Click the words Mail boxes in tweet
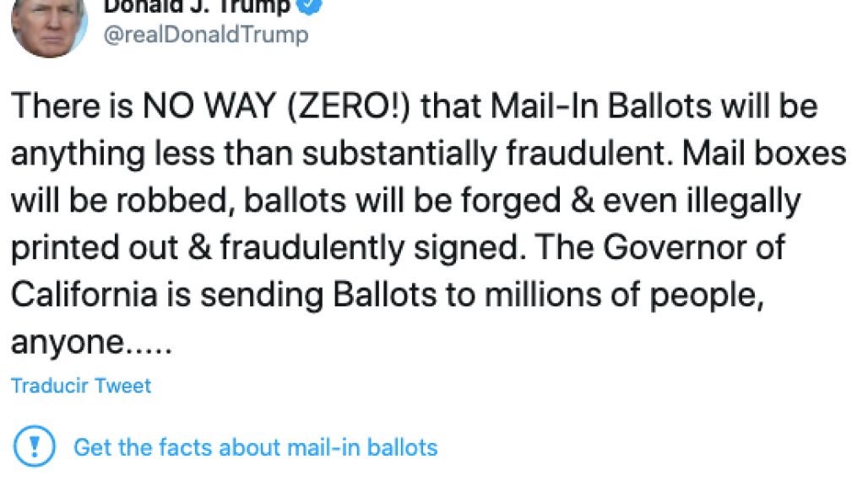Viewport: 868px width, 487px height. pyautogui.click(x=764, y=153)
